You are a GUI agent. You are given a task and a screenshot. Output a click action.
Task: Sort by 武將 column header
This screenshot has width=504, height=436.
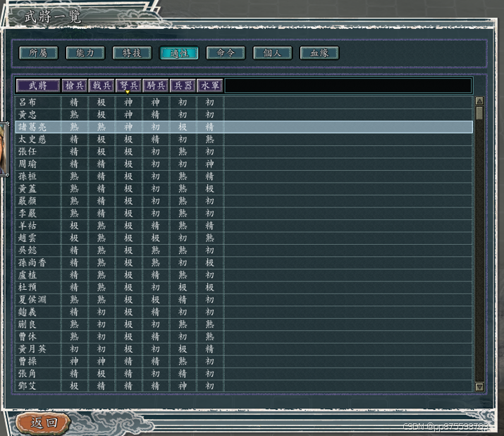point(38,85)
